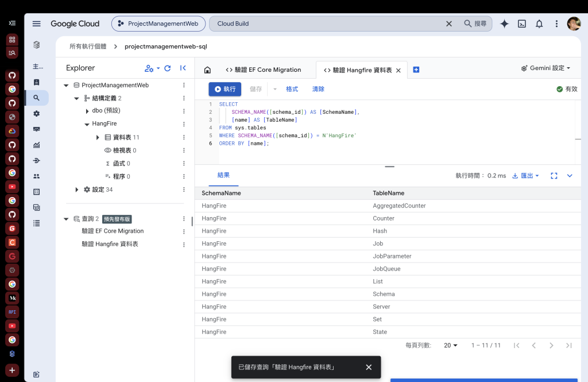Viewport: 588px width, 382px height.
Task: Collapse the Explorer panel
Action: coord(183,68)
